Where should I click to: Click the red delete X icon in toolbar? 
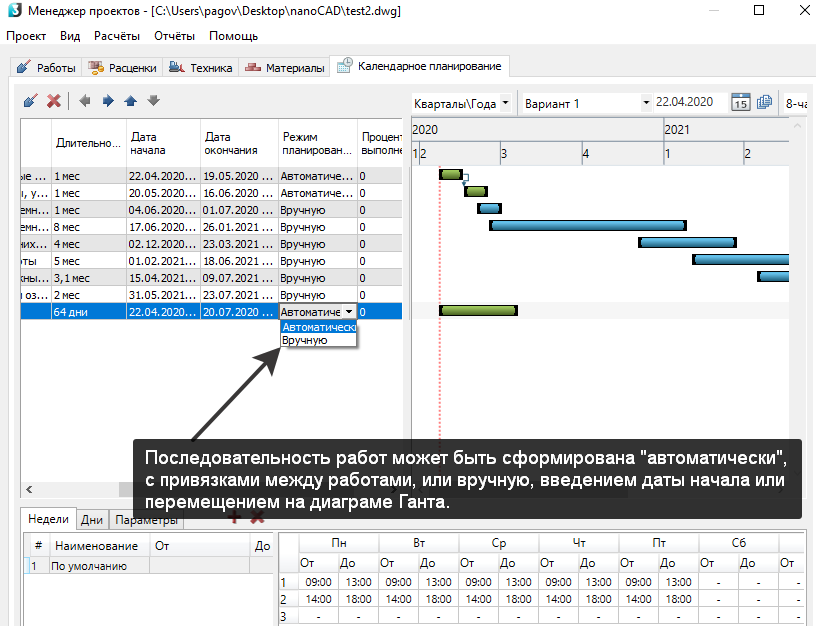click(54, 100)
